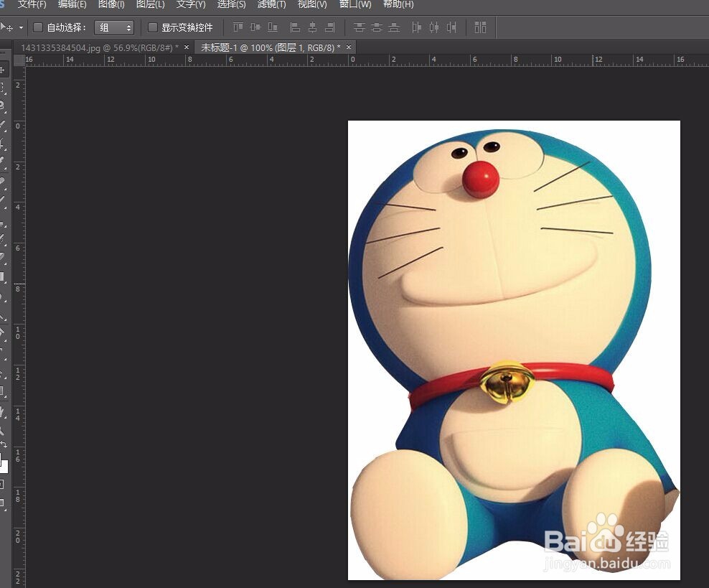Screen dimensions: 709x588
Task: Enable the 显示变换控件 checkbox
Action: (x=153, y=27)
